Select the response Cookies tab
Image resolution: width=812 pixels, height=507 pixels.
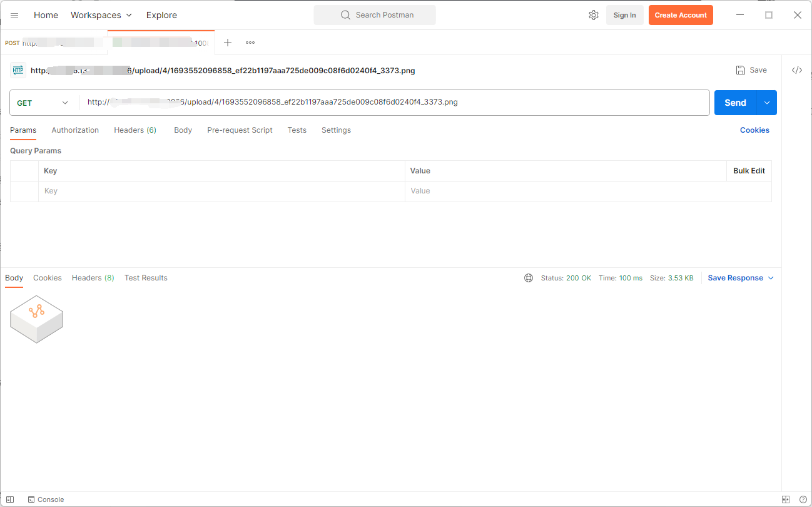(48, 278)
